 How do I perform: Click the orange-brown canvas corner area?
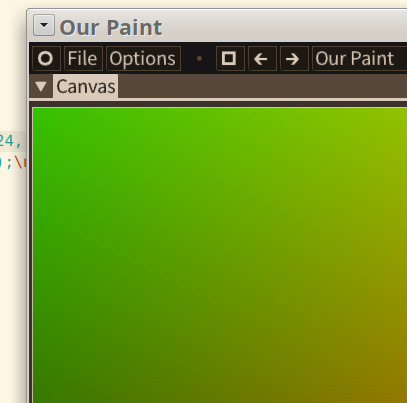click(x=390, y=387)
